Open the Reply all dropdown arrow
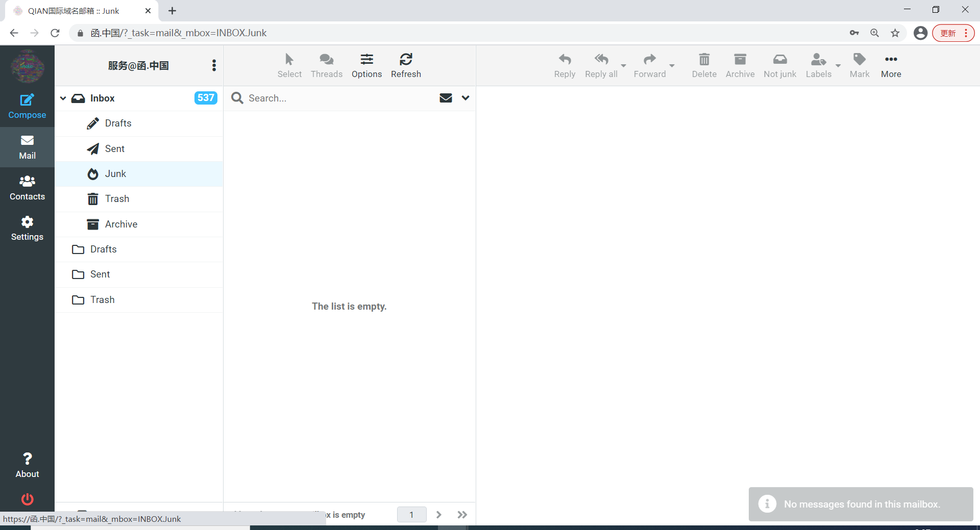Screen dimensions: 980x530 (x=623, y=65)
